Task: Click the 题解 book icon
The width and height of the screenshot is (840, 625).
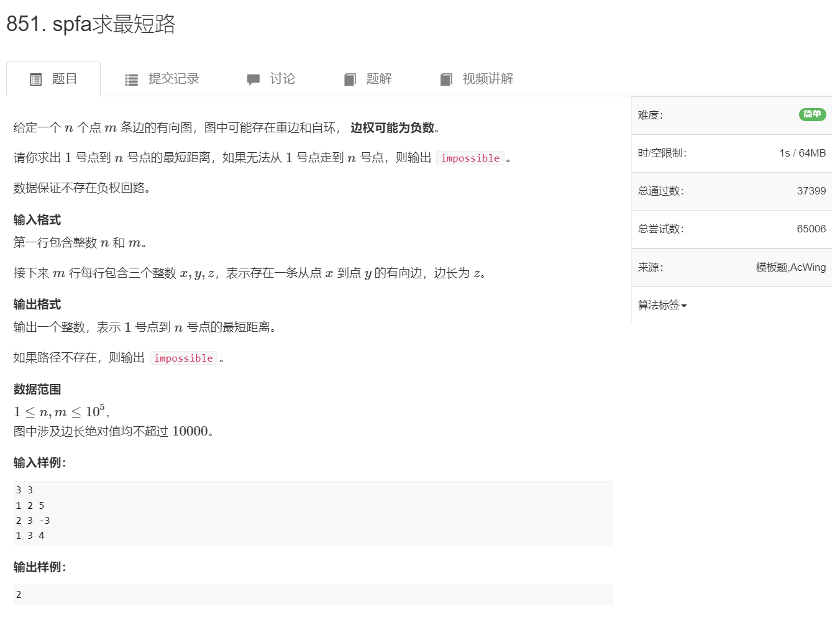Action: (350, 80)
